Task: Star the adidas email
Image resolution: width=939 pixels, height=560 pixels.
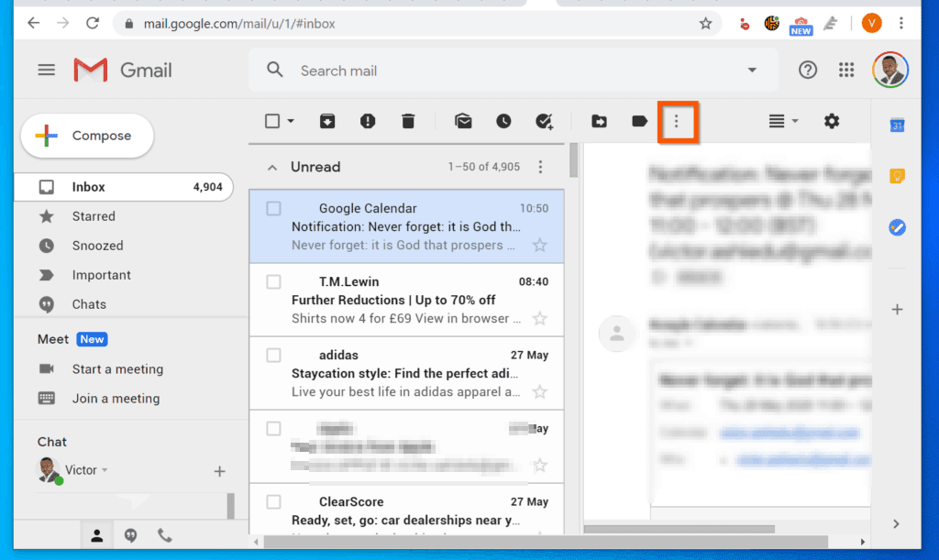Action: pos(541,391)
